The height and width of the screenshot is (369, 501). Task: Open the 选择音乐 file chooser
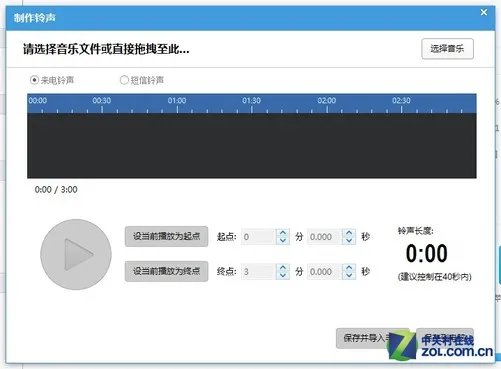tap(447, 49)
